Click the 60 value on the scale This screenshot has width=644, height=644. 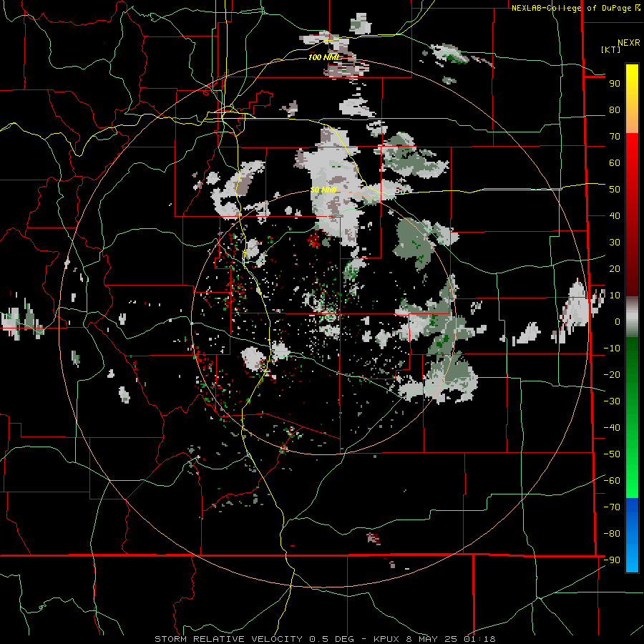(x=615, y=163)
